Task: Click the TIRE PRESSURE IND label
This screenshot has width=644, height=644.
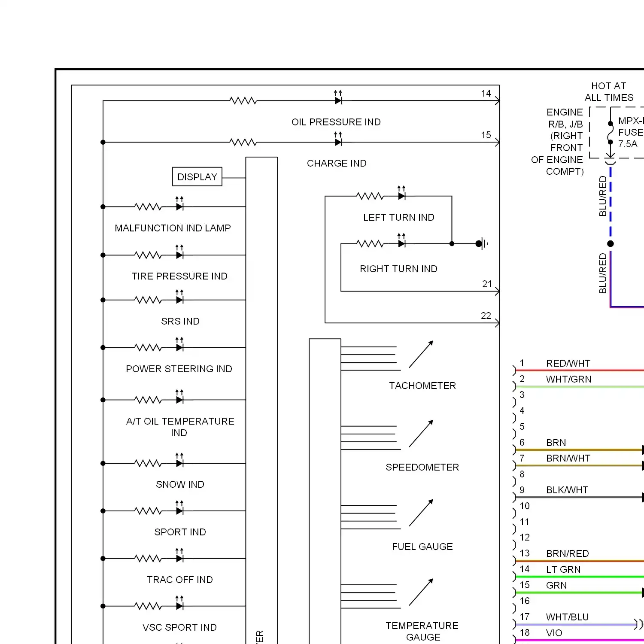Action: [179, 276]
